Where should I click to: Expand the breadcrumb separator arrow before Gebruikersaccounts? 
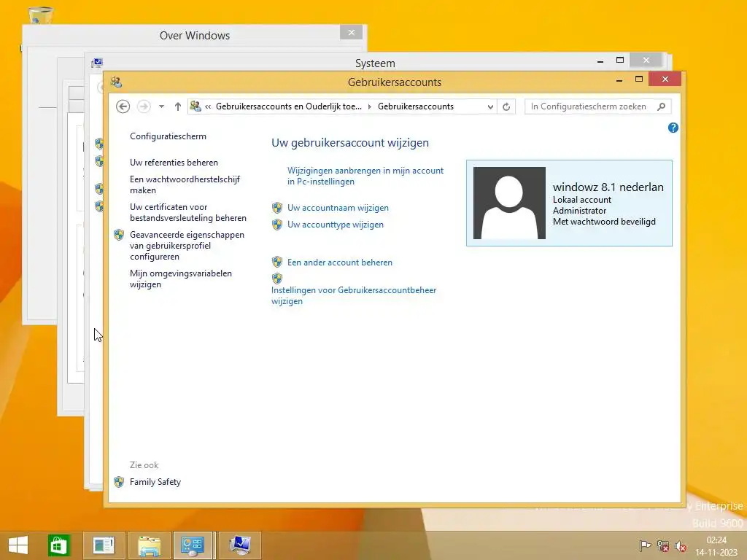(370, 106)
